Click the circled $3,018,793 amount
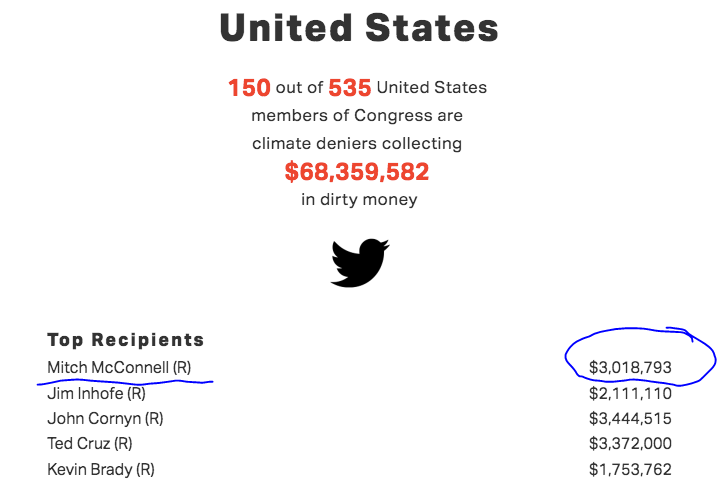This screenshot has height=492, width=719. tap(630, 368)
